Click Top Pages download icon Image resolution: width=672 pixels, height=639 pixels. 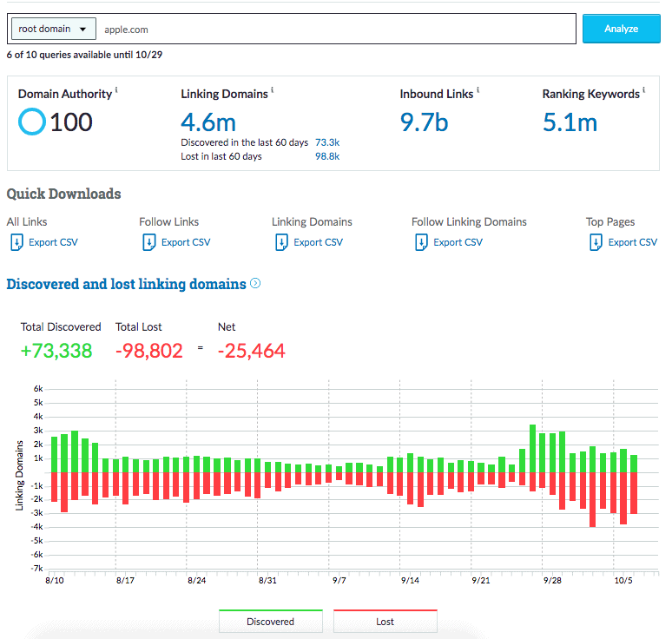pos(596,242)
